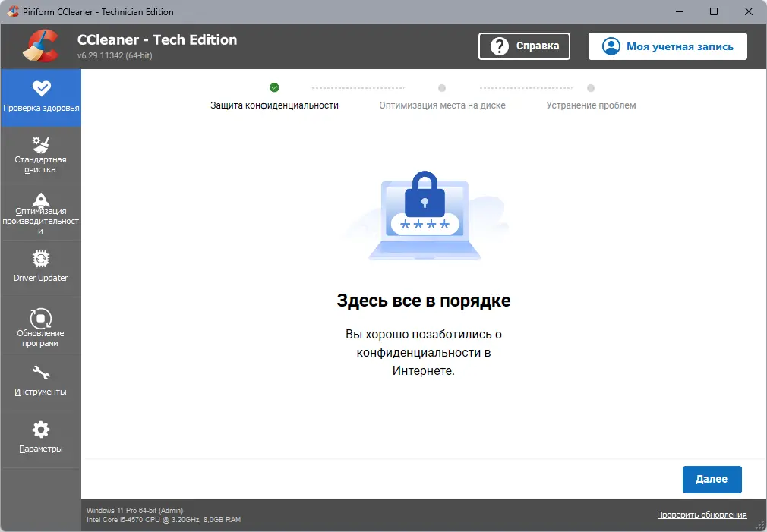Click the CCleaner title bar app icon
Image resolution: width=767 pixels, height=532 pixels.
tap(13, 11)
